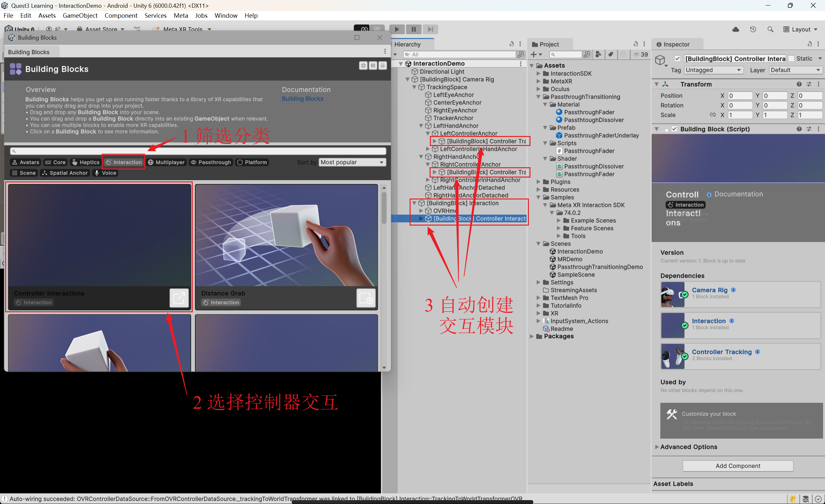Expand the OVRHmd item in Hierarchy
This screenshot has height=504, width=825.
[421, 211]
